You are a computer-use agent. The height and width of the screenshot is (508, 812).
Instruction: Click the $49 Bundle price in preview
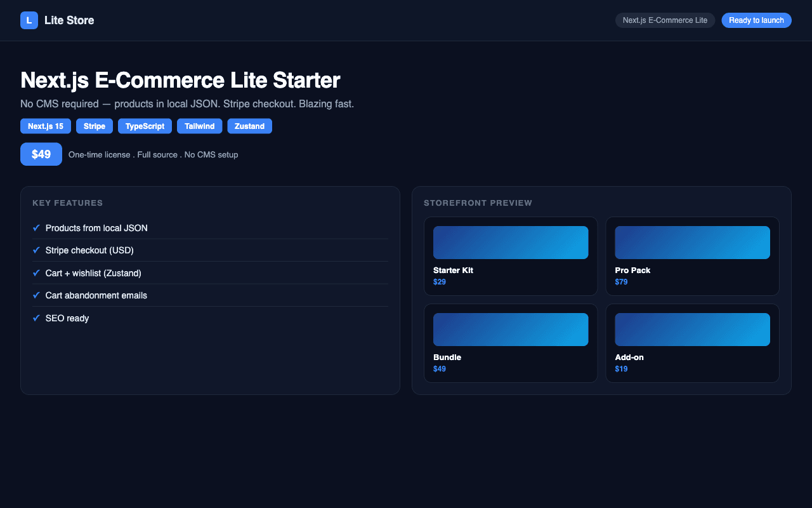point(440,369)
